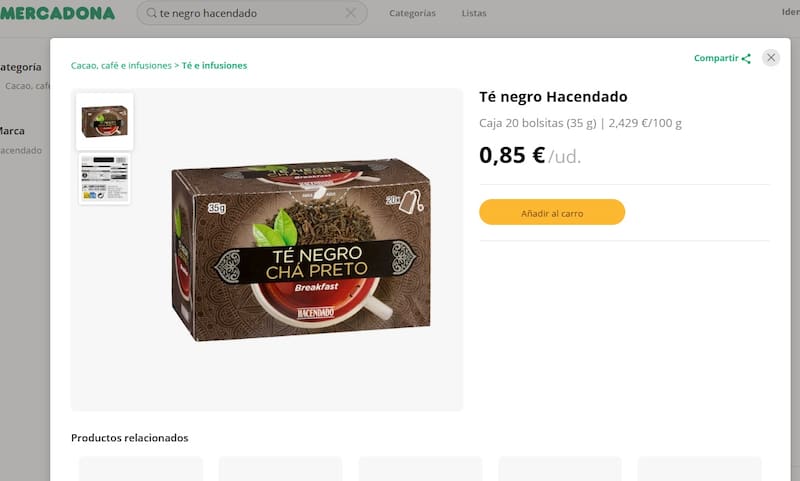This screenshot has width=800, height=481.
Task: Click the search magnifier icon
Action: point(151,13)
